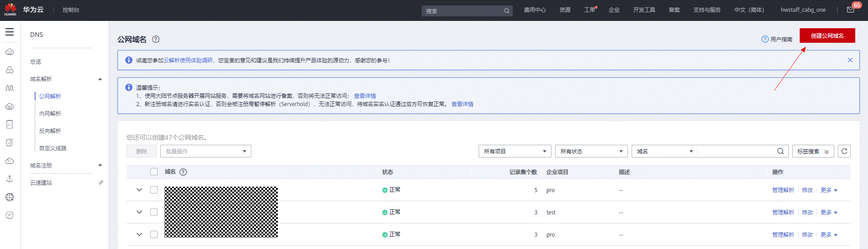Click the mail notifications envelope icon
The width and height of the screenshot is (868, 249).
(850, 10)
